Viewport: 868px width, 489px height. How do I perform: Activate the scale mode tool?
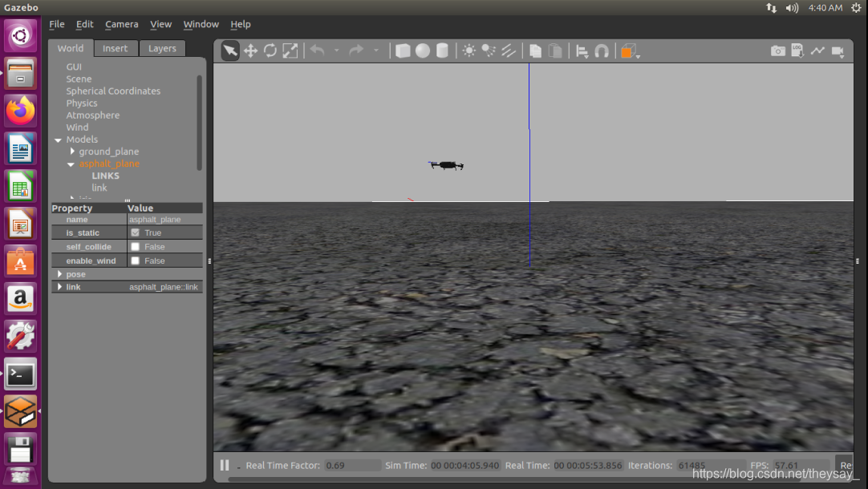(290, 51)
